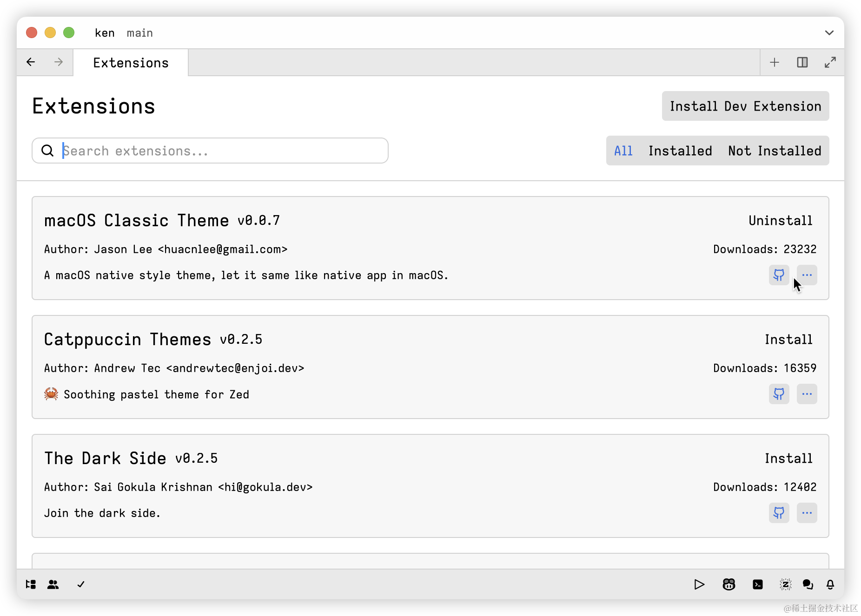Go forward using the right arrow
861x616 pixels.
pos(59,62)
